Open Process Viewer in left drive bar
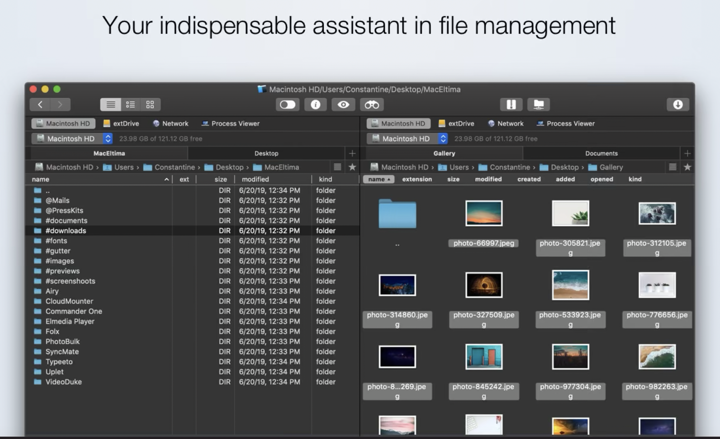Image resolution: width=720 pixels, height=439 pixels. coord(231,124)
